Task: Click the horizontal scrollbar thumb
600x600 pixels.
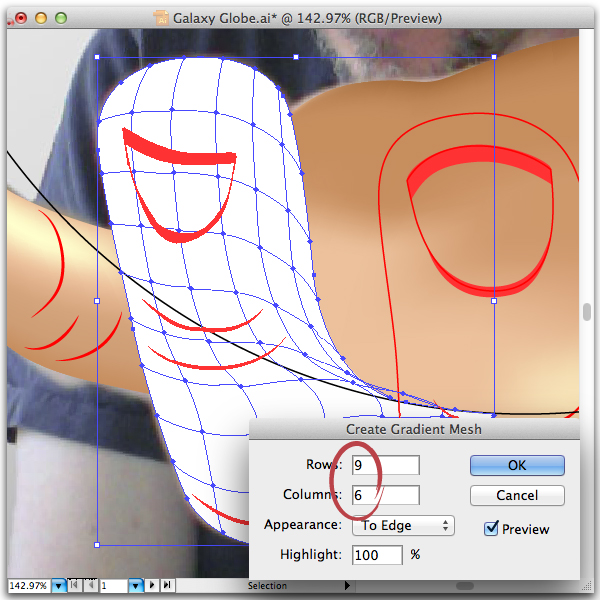Action: 465,586
